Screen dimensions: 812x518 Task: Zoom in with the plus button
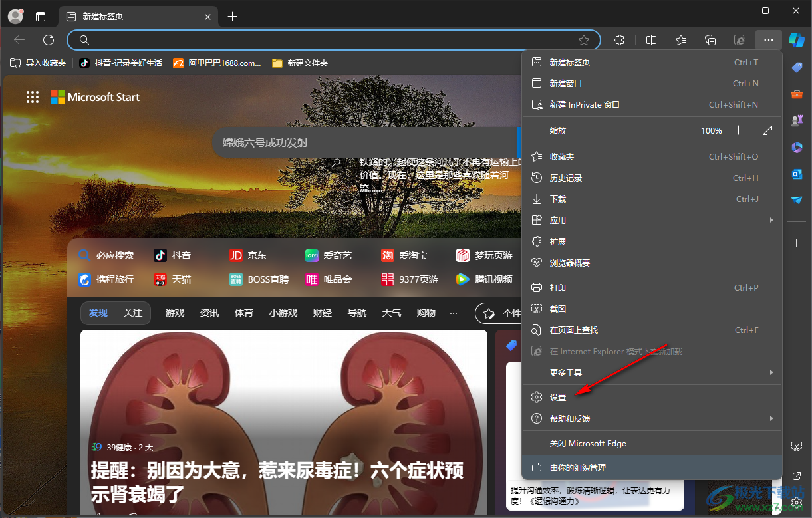[x=738, y=130]
